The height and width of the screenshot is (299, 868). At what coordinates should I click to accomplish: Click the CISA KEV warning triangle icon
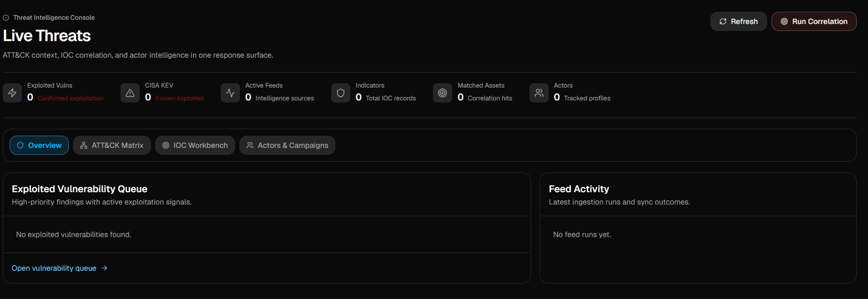pos(130,93)
